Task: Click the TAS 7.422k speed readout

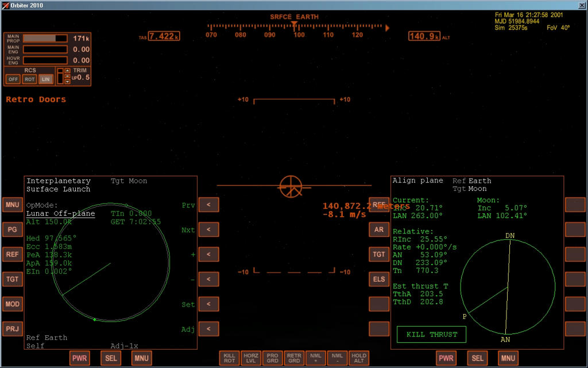Action: 164,36
